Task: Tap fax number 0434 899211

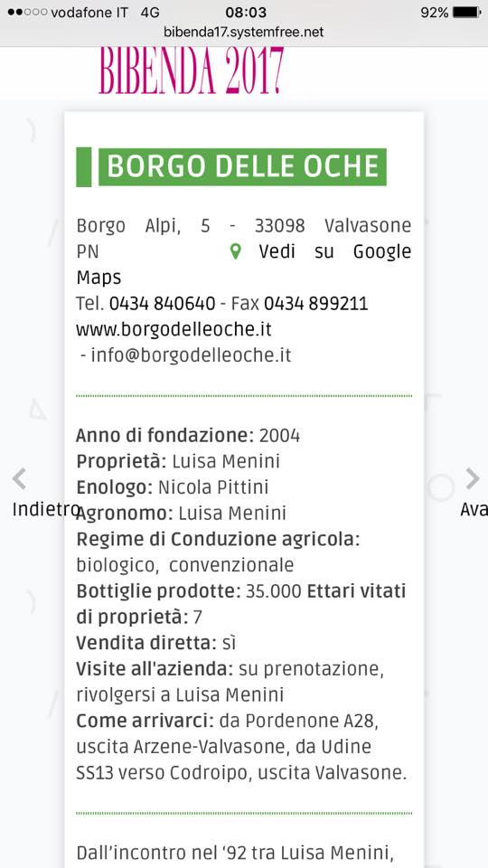Action: [x=316, y=304]
